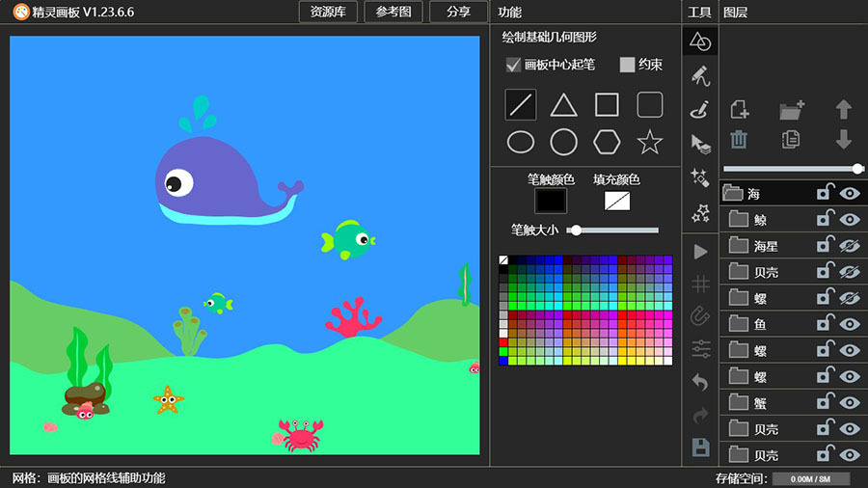Uncheck the 画板中心起笔 checkbox
The image size is (868, 488).
click(x=514, y=65)
